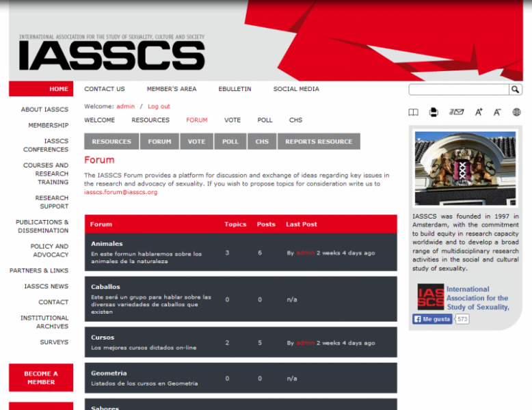532x410 pixels.
Task: Increase font size with A+ icon
Action: [479, 112]
